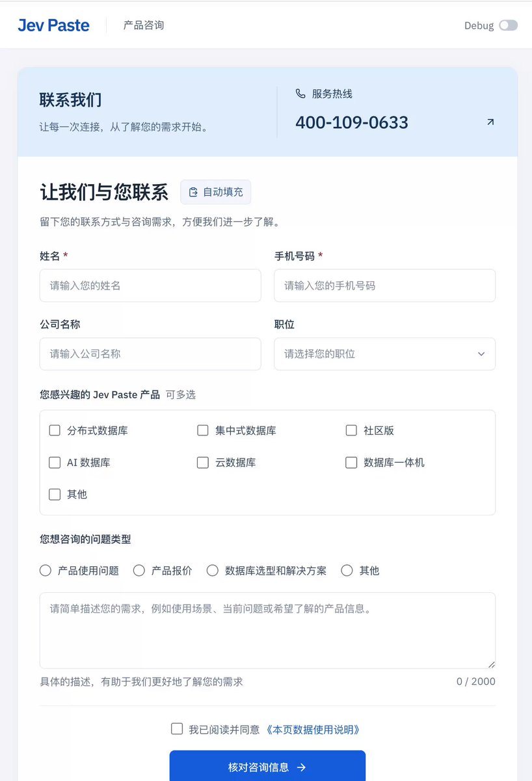The height and width of the screenshot is (781, 532).
Task: Click the chevron in 请选择您的职位 field
Action: coord(481,354)
